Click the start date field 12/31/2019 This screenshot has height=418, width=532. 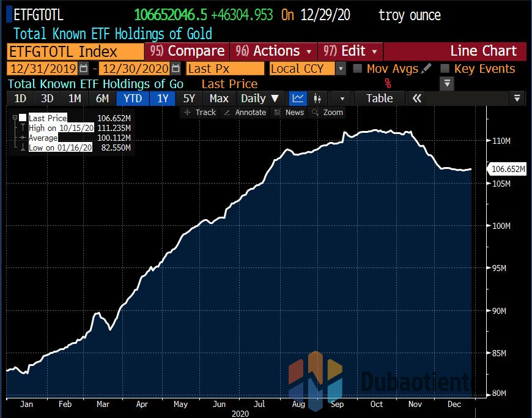pyautogui.click(x=43, y=69)
